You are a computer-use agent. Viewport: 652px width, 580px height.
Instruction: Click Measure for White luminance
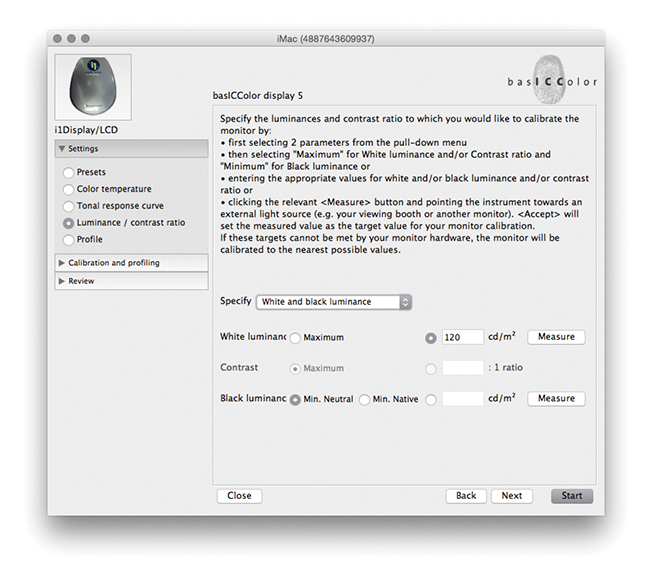click(x=556, y=337)
